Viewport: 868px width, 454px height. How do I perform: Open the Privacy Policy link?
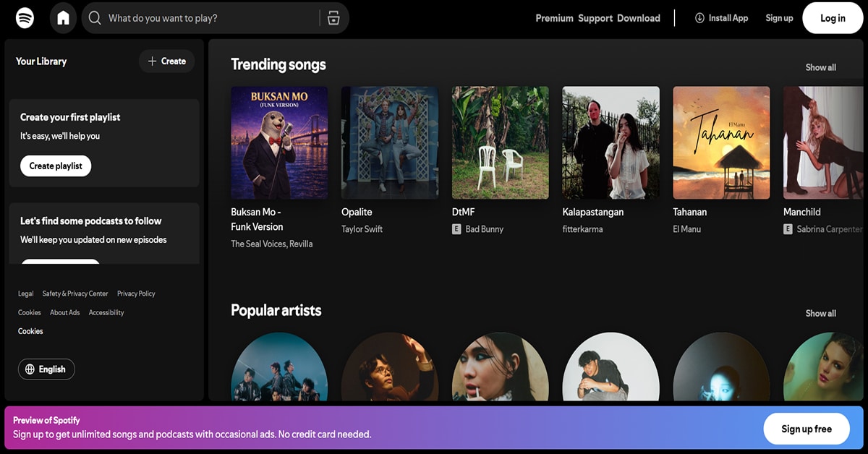point(136,294)
